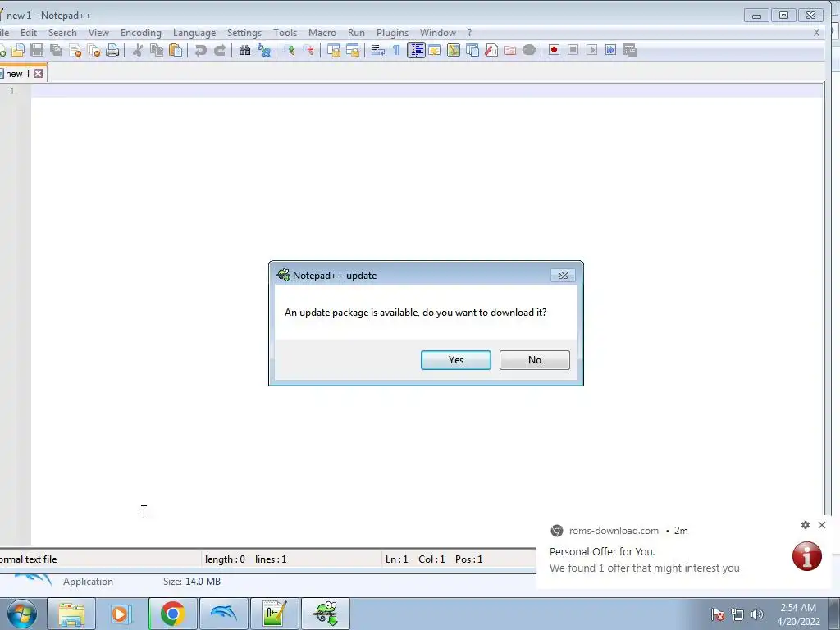Open the Window menu
This screenshot has height=630, width=840.
click(x=438, y=33)
